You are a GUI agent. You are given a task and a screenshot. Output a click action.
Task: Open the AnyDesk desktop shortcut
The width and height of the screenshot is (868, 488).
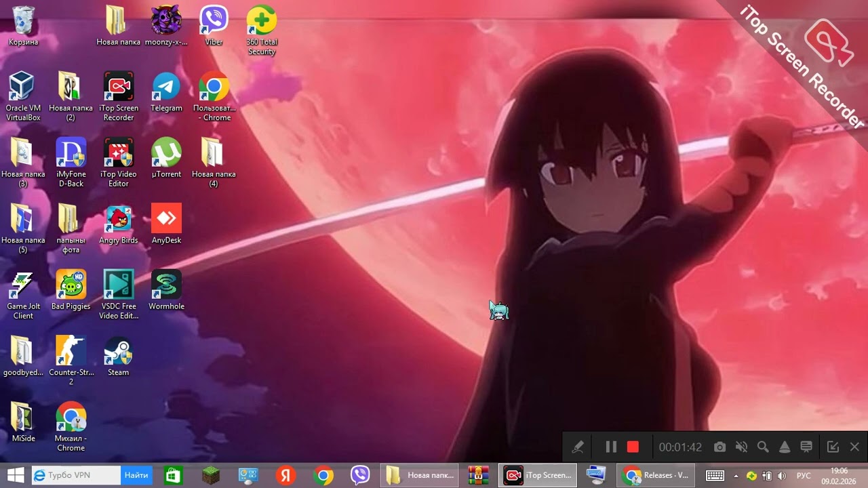166,224
